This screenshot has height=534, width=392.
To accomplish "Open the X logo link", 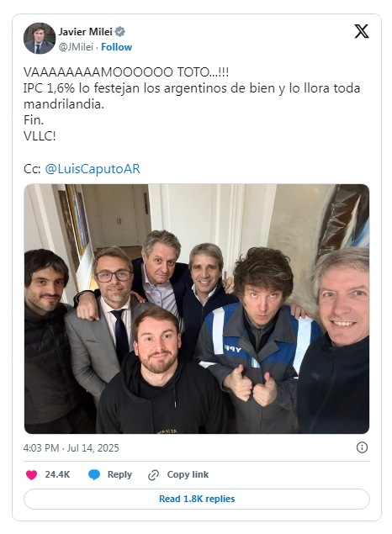I will coord(362,31).
